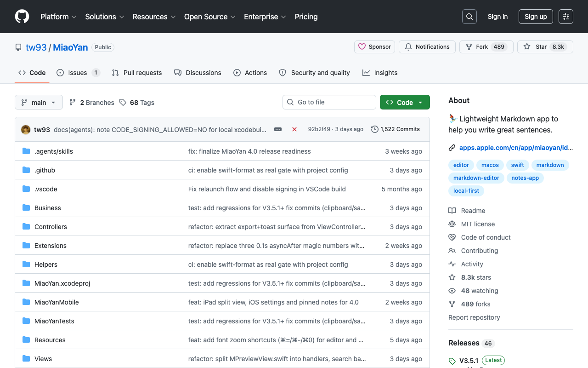Expand the commit message ellipsis icon

point(278,129)
